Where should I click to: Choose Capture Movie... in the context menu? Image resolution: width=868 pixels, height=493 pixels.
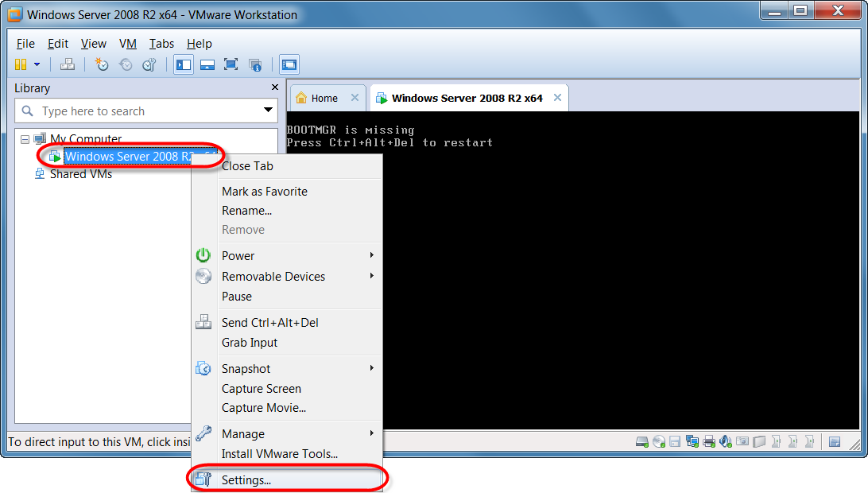pos(287,408)
